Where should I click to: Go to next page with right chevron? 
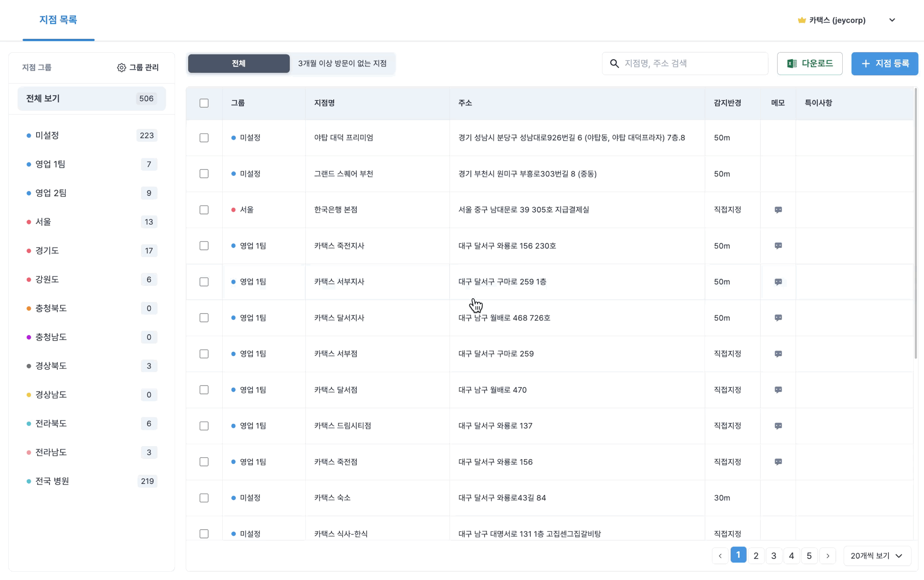pos(827,556)
